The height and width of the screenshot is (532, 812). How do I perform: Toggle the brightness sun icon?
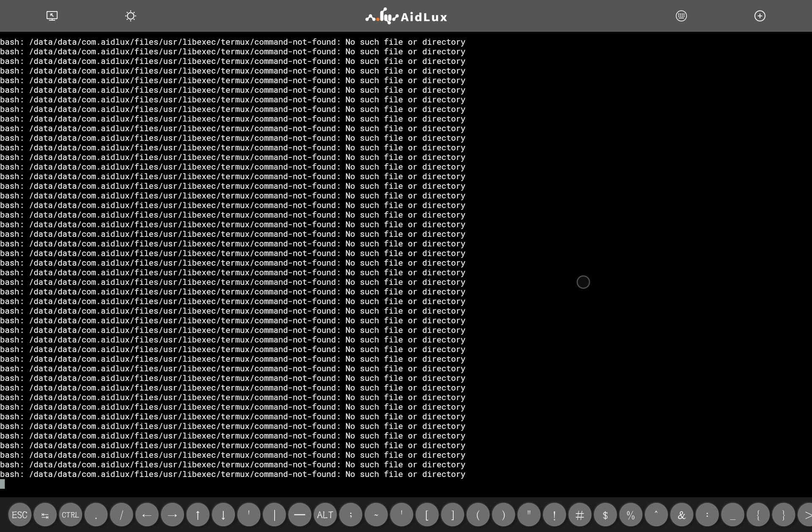pyautogui.click(x=131, y=16)
